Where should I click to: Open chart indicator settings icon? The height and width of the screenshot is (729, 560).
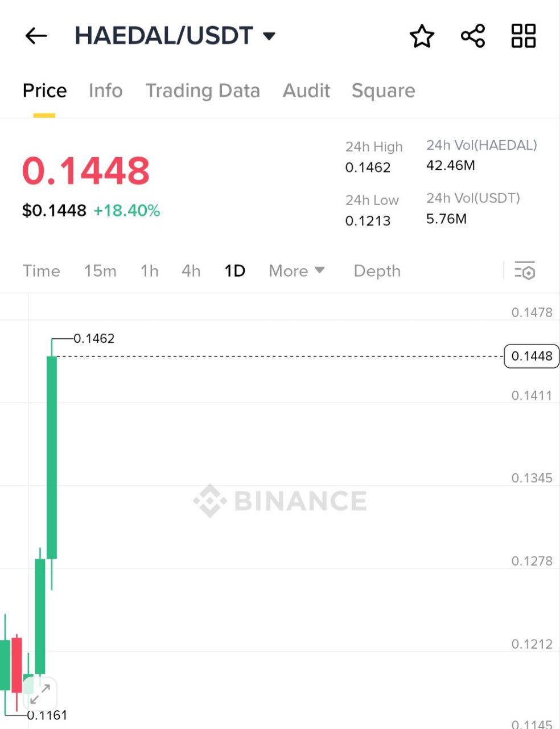pyautogui.click(x=525, y=271)
